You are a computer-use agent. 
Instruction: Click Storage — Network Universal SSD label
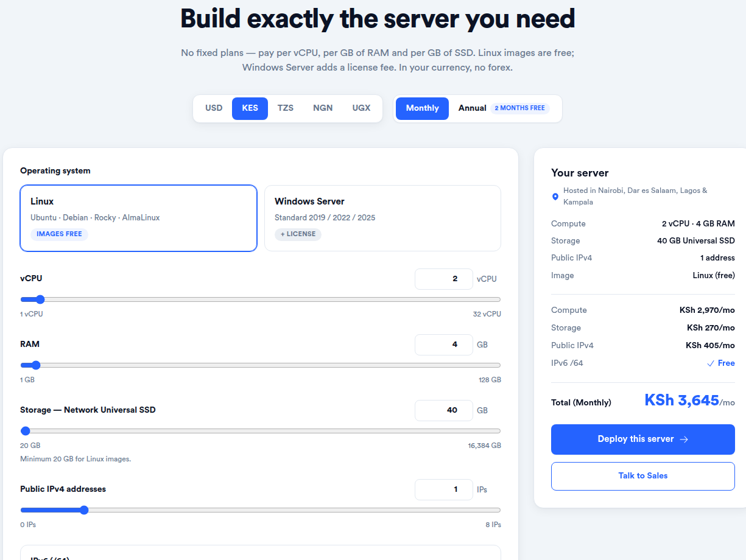point(88,410)
